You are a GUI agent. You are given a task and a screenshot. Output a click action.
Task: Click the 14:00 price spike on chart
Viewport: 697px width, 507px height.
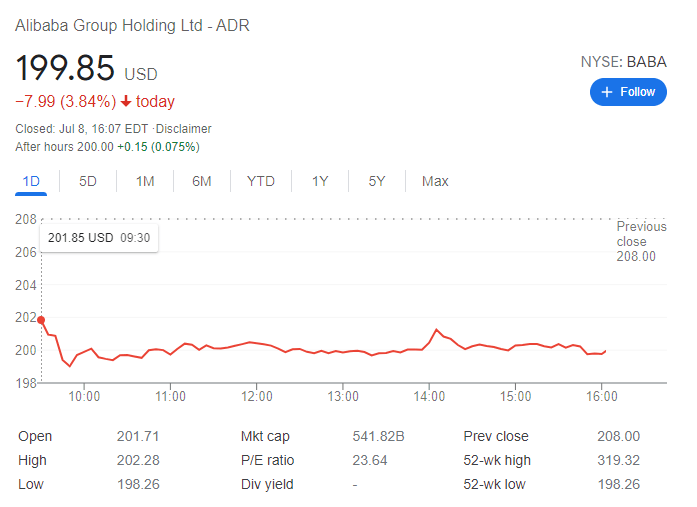point(436,329)
